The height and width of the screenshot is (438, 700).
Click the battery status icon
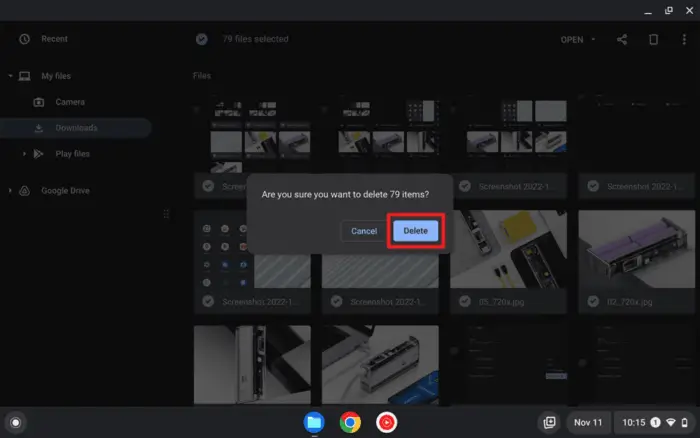pyautogui.click(x=685, y=422)
